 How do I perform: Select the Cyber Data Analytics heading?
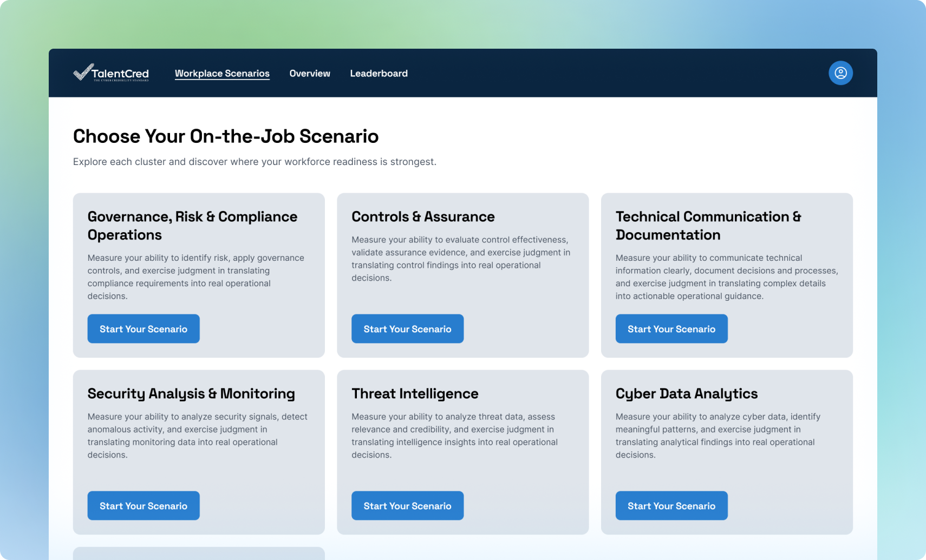(687, 394)
